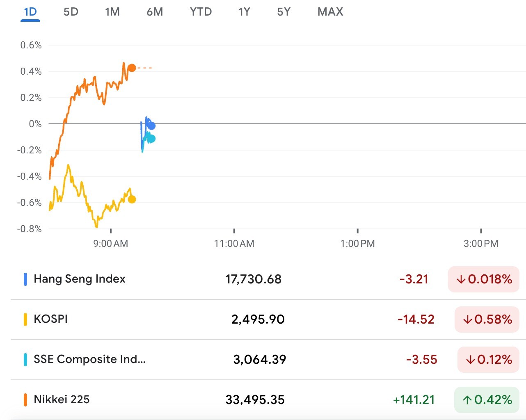Viewport: 526px width, 420px height.
Task: Click the yellow KOSPI color marker
Action: tap(25, 320)
